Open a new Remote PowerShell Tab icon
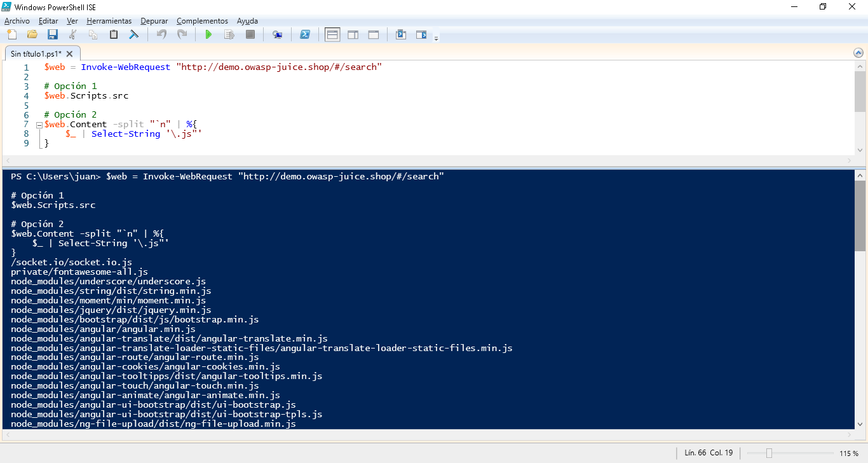 277,34
